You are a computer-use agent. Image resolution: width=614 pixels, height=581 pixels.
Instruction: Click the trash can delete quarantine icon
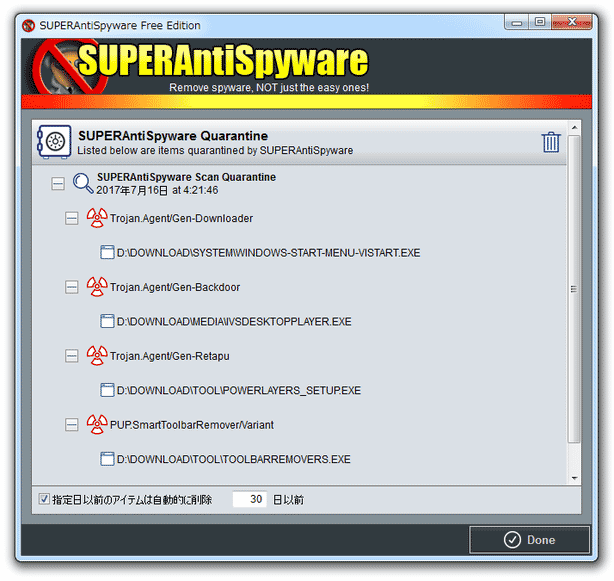[x=551, y=142]
